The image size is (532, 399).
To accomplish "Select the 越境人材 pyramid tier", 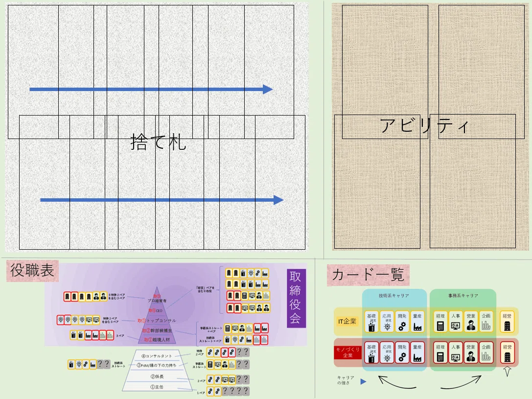I will [157, 340].
